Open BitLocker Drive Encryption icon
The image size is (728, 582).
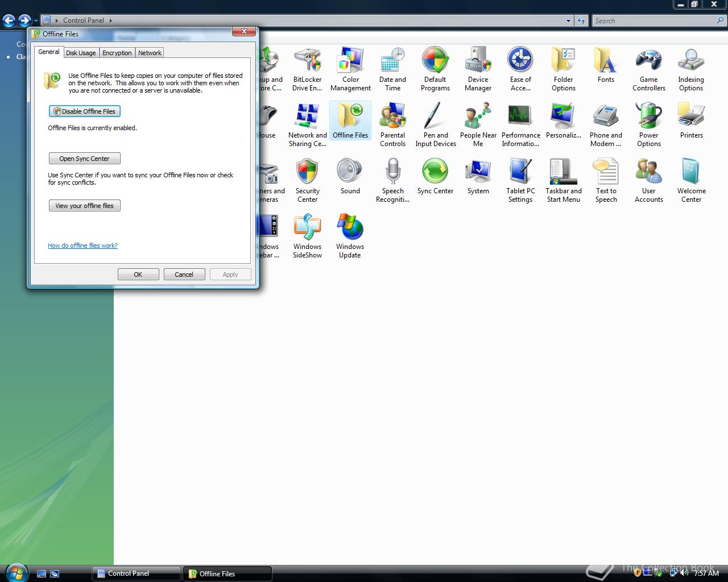(x=307, y=69)
